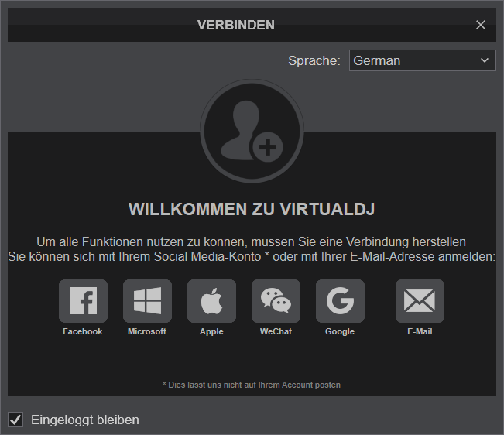Click the line 'Um alle Funktionen nutzen zu können'

(x=251, y=242)
